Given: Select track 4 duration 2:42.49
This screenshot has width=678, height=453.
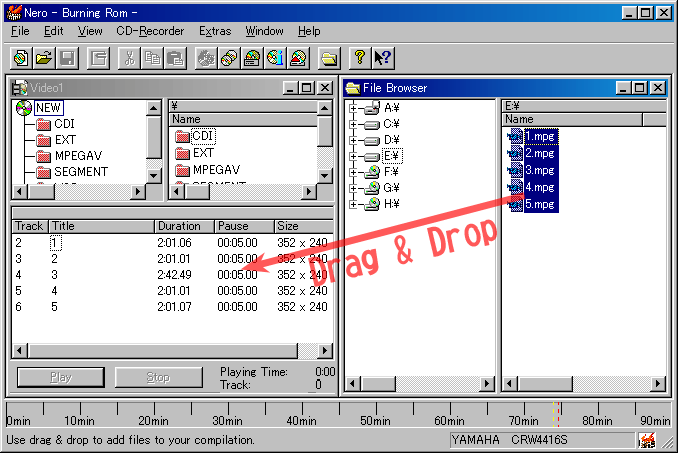Looking at the screenshot, I should 174,275.
